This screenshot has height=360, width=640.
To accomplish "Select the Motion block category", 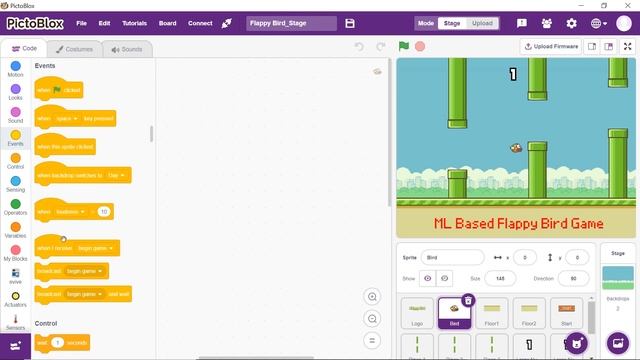I will [x=16, y=69].
